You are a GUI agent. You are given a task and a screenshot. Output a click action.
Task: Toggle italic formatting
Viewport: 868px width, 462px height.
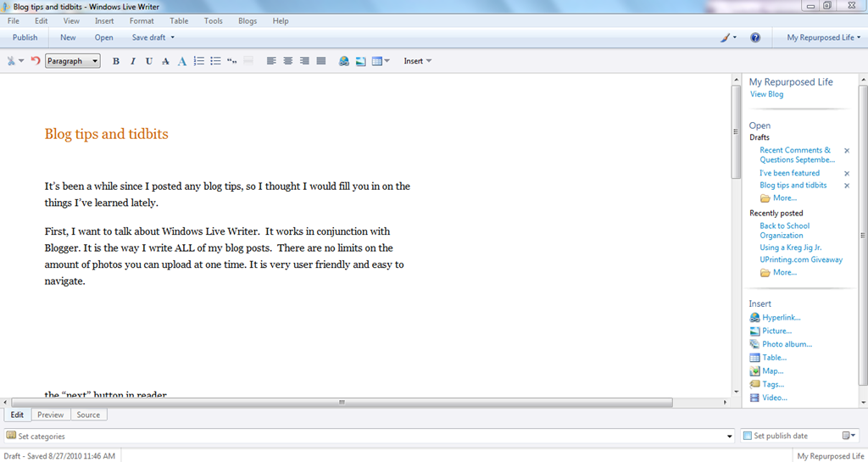click(x=132, y=61)
